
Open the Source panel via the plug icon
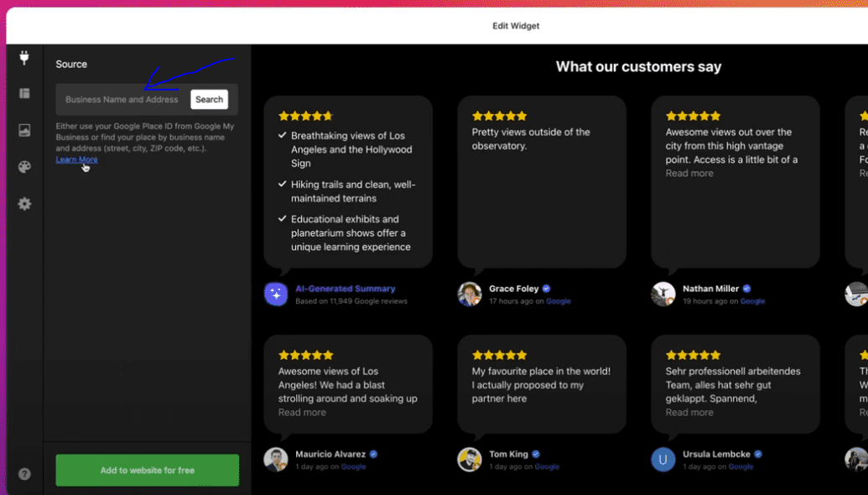pos(24,59)
